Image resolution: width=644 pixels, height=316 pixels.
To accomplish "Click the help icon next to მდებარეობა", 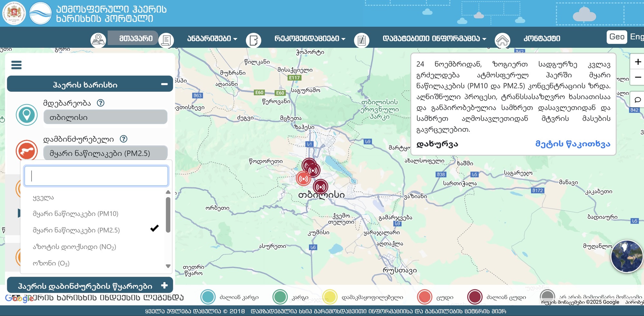I will coord(101,103).
